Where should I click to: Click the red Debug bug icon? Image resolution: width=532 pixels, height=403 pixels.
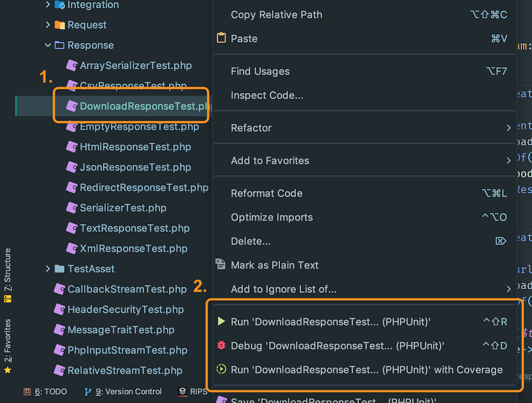pyautogui.click(x=221, y=345)
